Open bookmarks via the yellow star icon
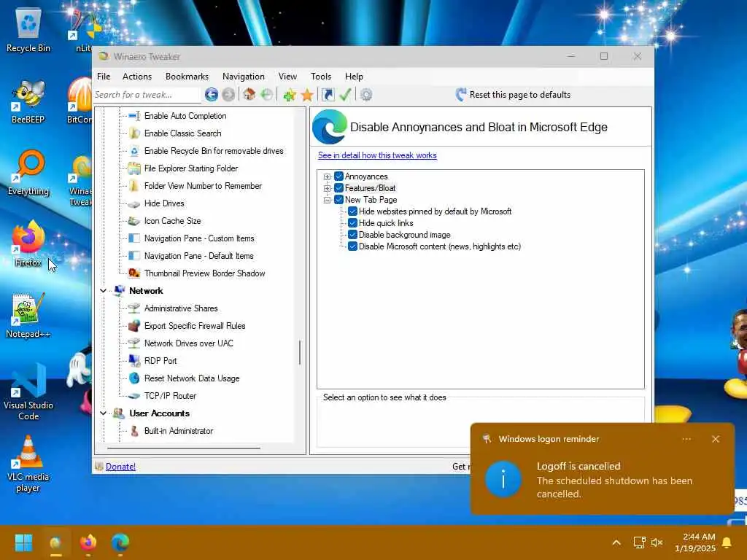The height and width of the screenshot is (560, 747). 307,95
